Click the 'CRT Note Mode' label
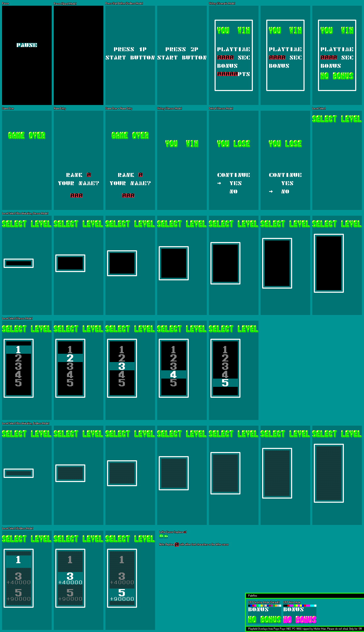Viewport: 364px width, 632px height. point(292,603)
